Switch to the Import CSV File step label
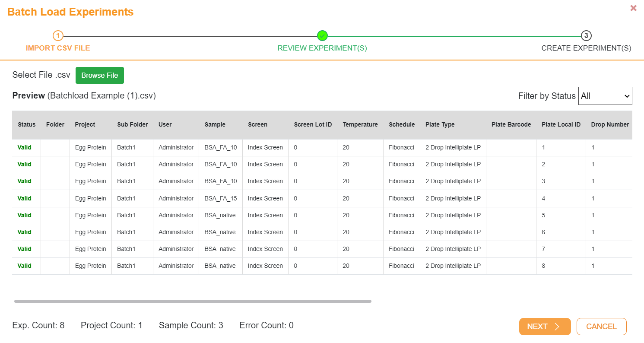Image resolution: width=644 pixels, height=343 pixels. (x=58, y=48)
